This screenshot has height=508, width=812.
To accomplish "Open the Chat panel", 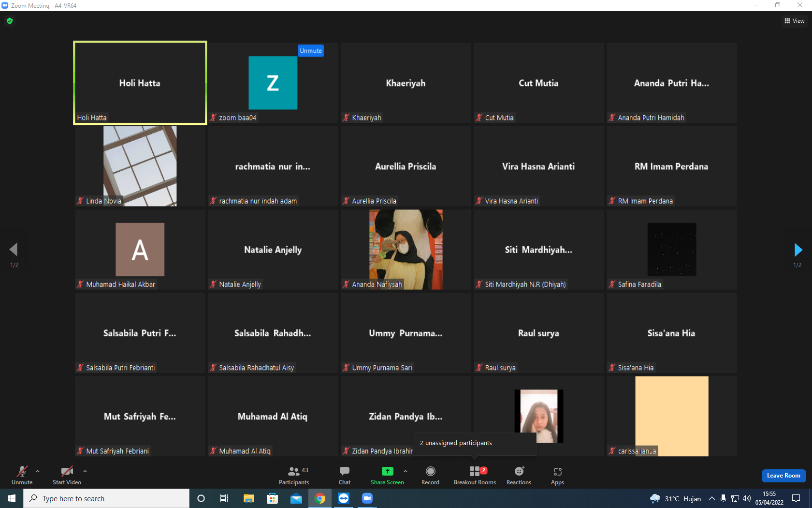I will [345, 476].
